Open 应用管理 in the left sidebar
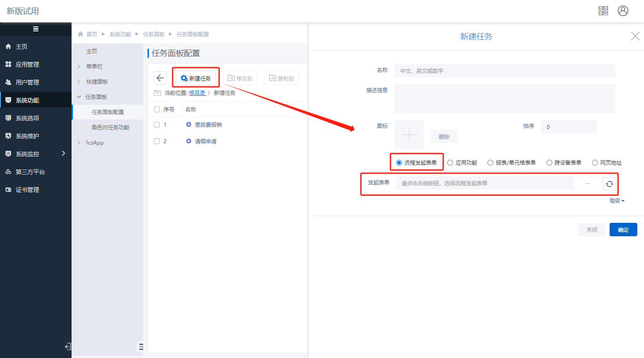The image size is (644, 358). point(27,64)
